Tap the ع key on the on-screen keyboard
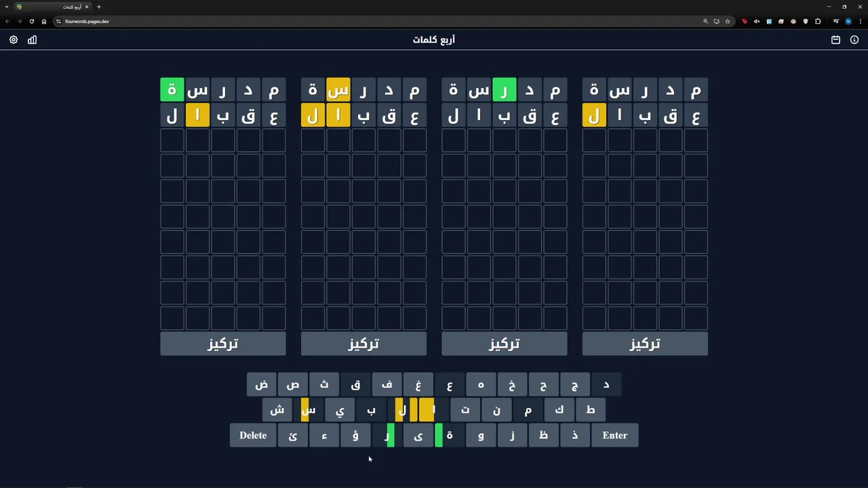868x488 pixels. click(x=450, y=384)
